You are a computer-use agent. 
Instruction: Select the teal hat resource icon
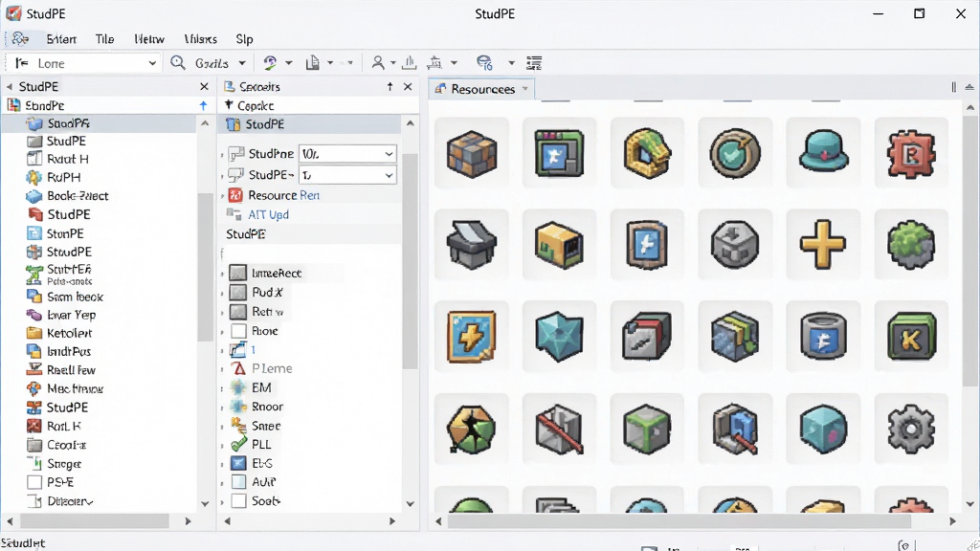pyautogui.click(x=823, y=151)
